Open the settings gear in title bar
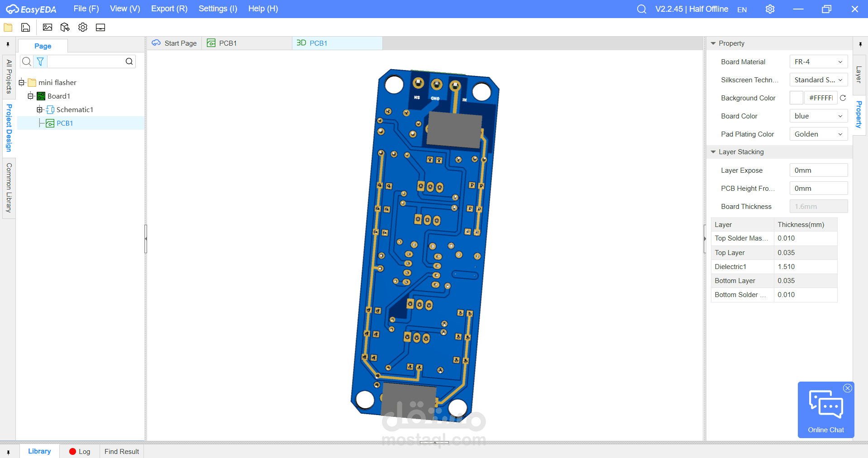Screen dimensions: 868x458 click(770, 9)
